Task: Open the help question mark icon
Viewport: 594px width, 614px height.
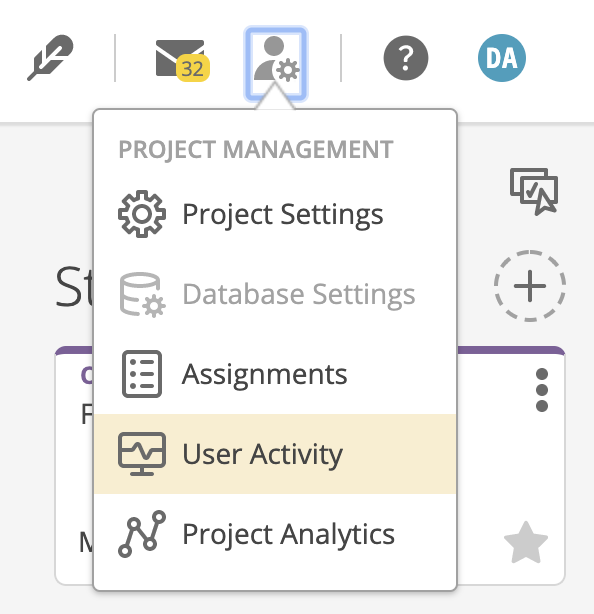Action: coord(406,58)
